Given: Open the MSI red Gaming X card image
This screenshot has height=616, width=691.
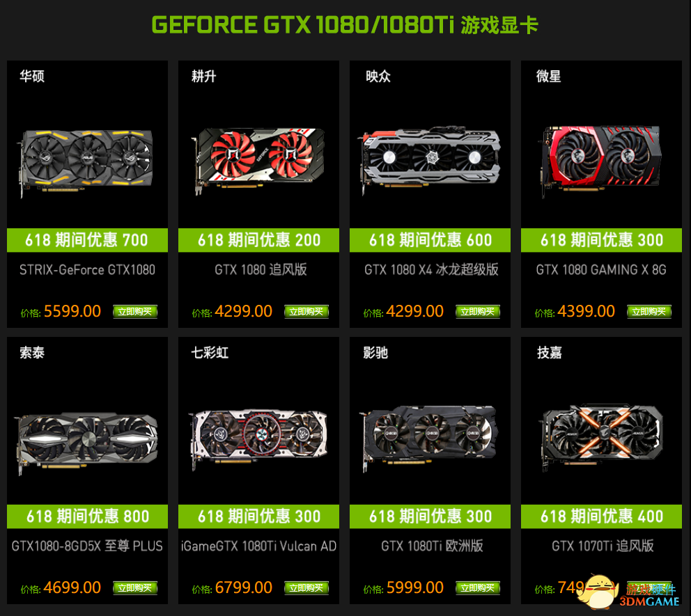Looking at the screenshot, I should point(600,161).
